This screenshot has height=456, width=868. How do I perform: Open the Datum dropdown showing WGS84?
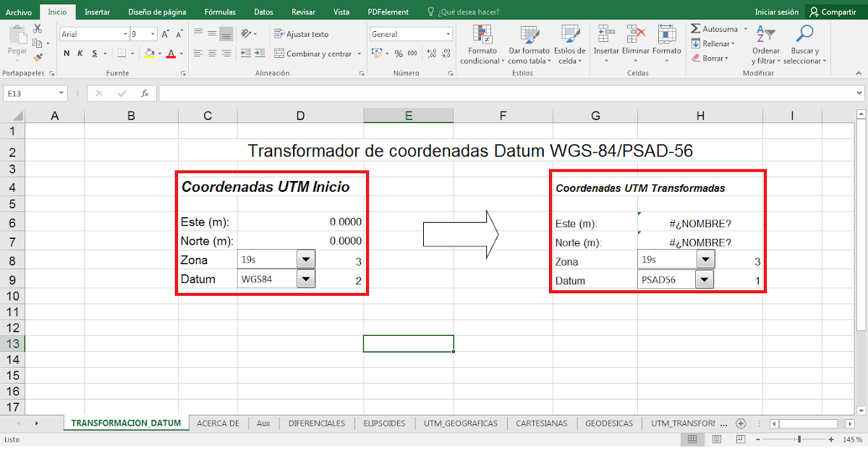pyautogui.click(x=305, y=279)
